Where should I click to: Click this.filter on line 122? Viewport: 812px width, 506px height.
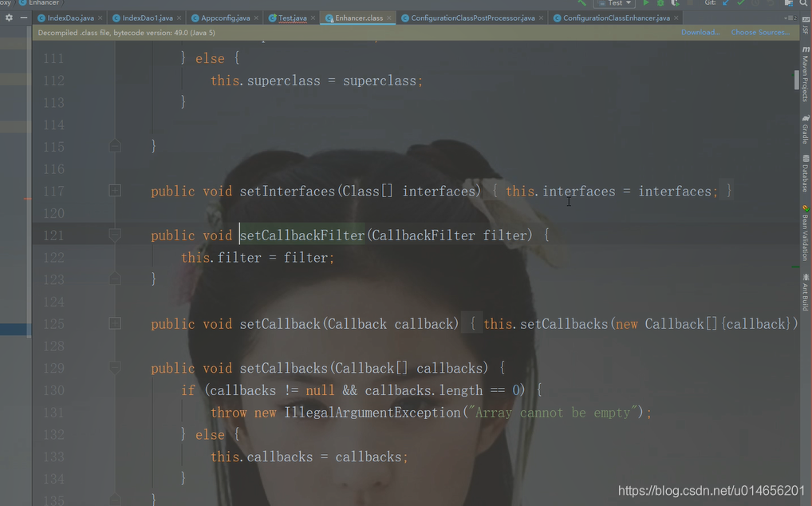[221, 258]
